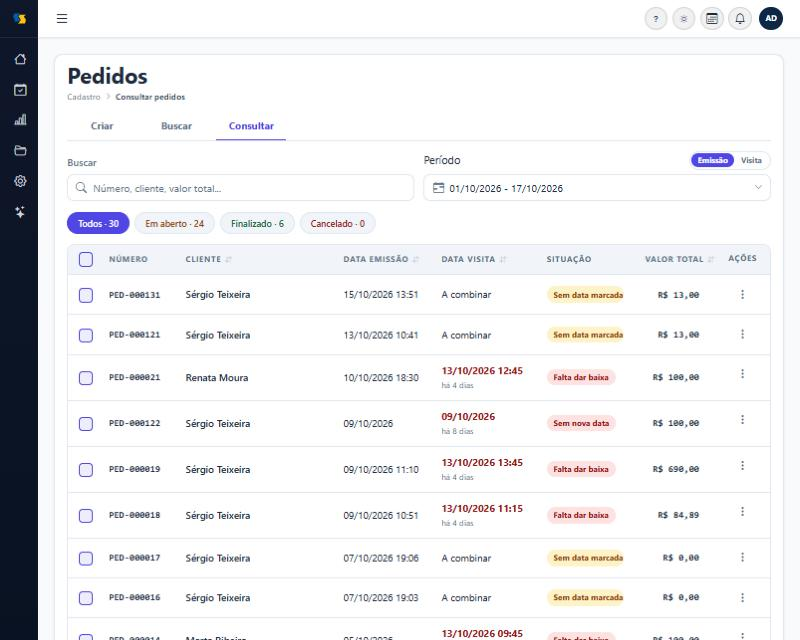This screenshot has width=800, height=640.
Task: Filter by Cancelado - 0
Action: pos(337,224)
